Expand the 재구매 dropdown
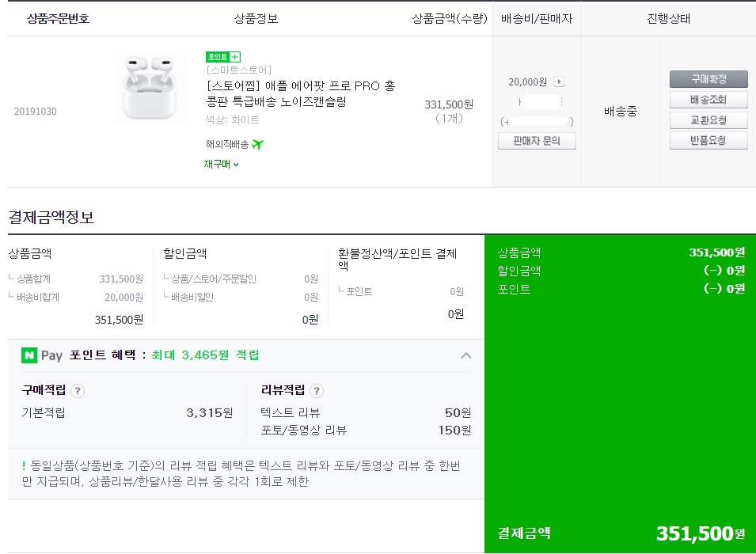Screen dimensions: 756x554 pyautogui.click(x=222, y=165)
